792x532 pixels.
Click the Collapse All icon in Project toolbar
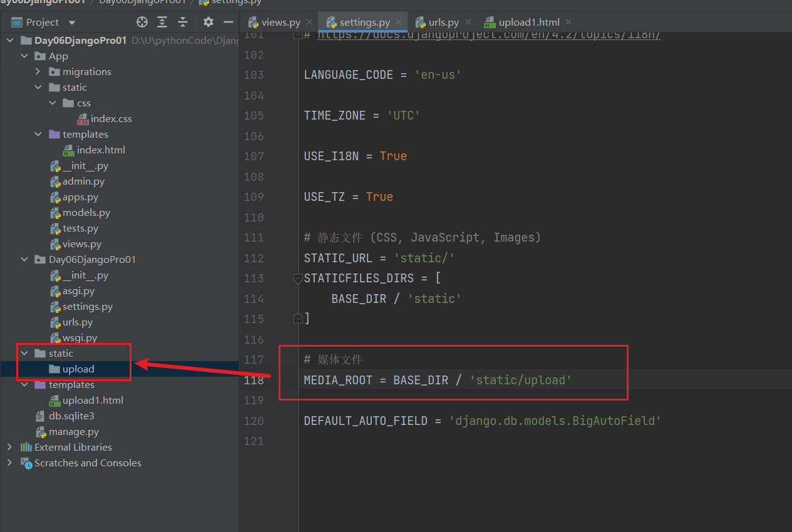[x=183, y=22]
